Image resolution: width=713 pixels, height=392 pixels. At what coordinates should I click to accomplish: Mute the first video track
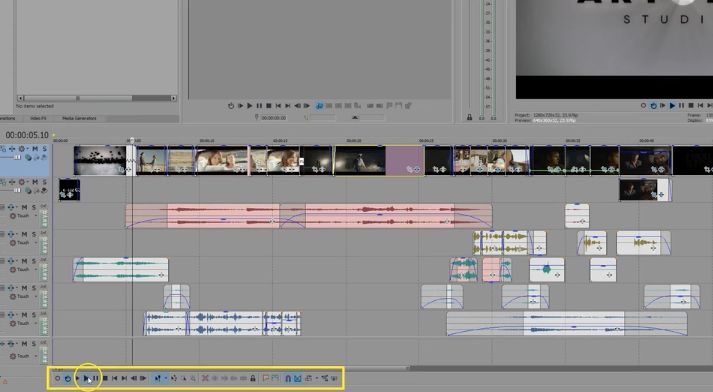(35, 149)
